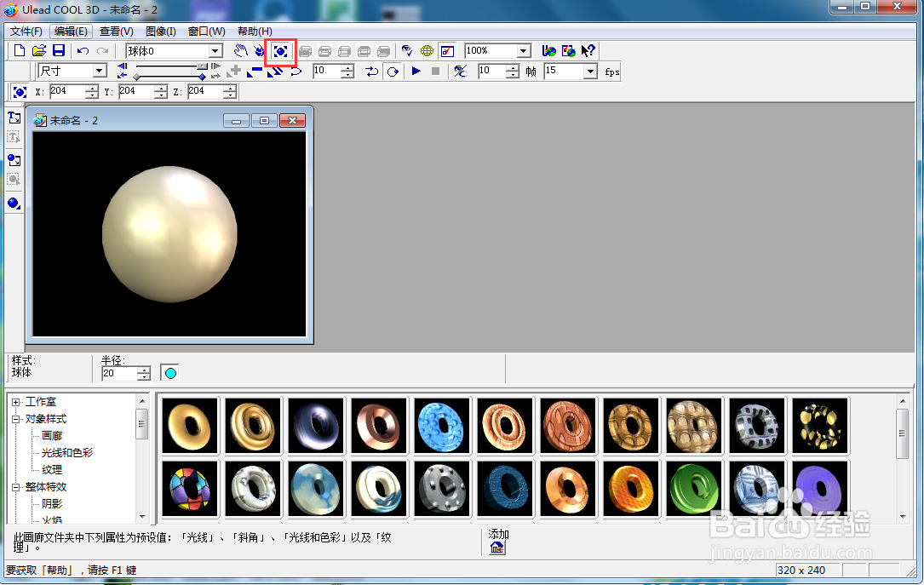Open the 文件(F) menu
The height and width of the screenshot is (585, 924).
click(26, 32)
